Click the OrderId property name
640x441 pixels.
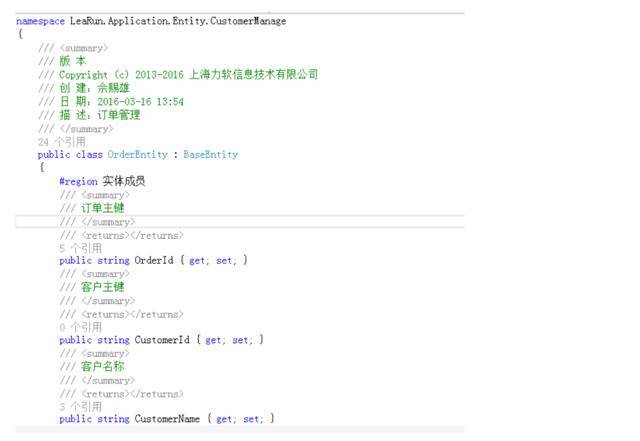154,261
